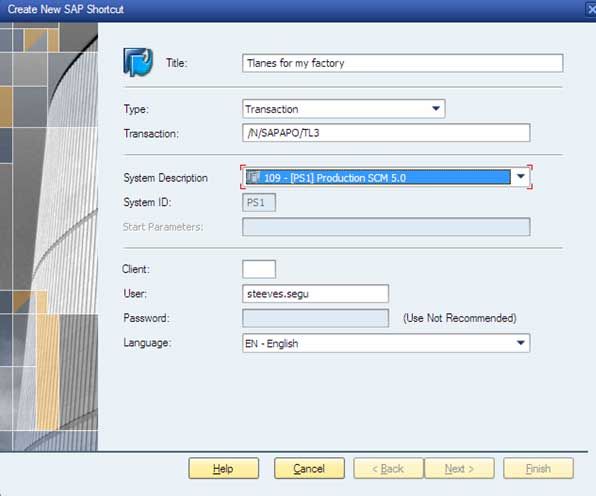Click the 'Transaction:' label
The image size is (596, 496).
click(x=151, y=134)
